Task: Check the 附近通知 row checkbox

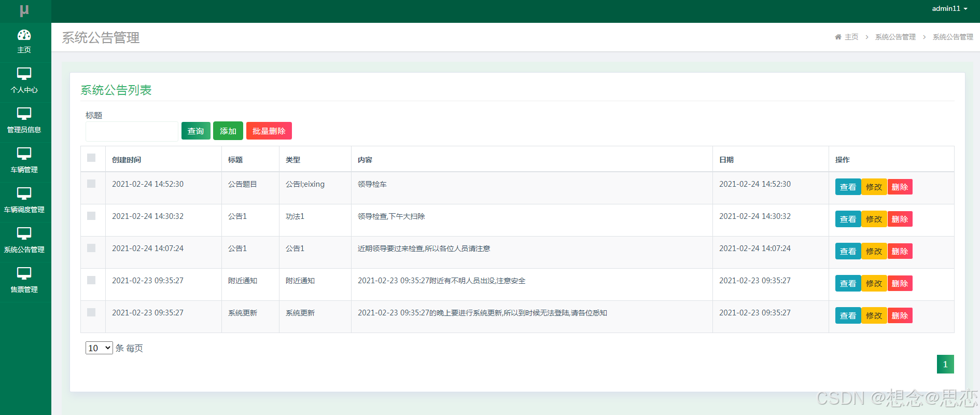Action: 91,280
